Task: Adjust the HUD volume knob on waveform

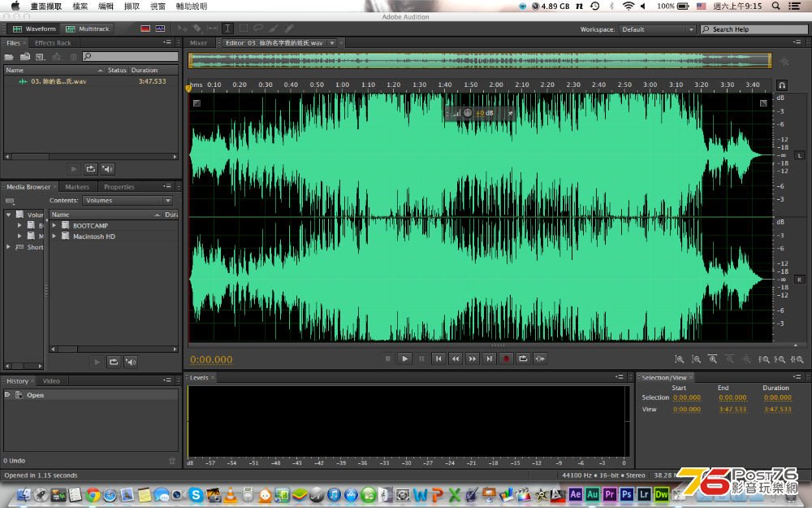Action: coord(467,113)
